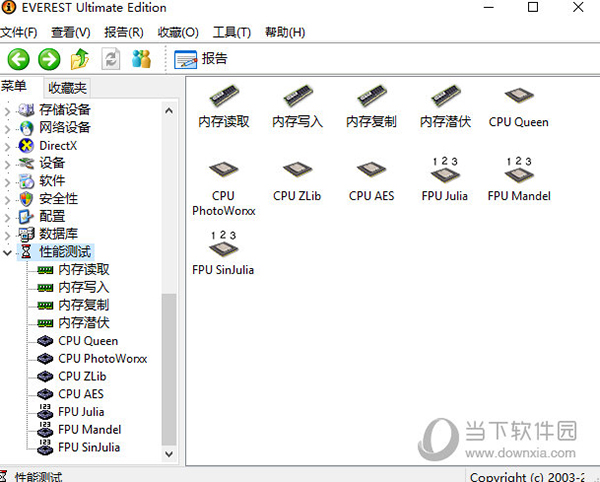Open the 内存潜伏 icon in right pane
The width and height of the screenshot is (600, 482).
coord(445,107)
